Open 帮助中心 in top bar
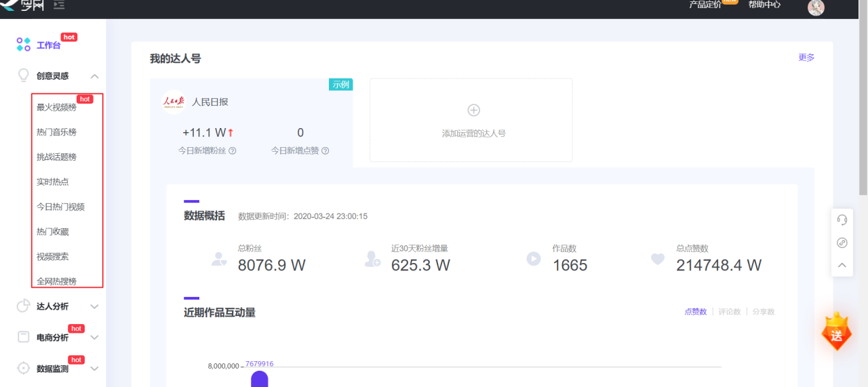This screenshot has height=387, width=868. [764, 5]
